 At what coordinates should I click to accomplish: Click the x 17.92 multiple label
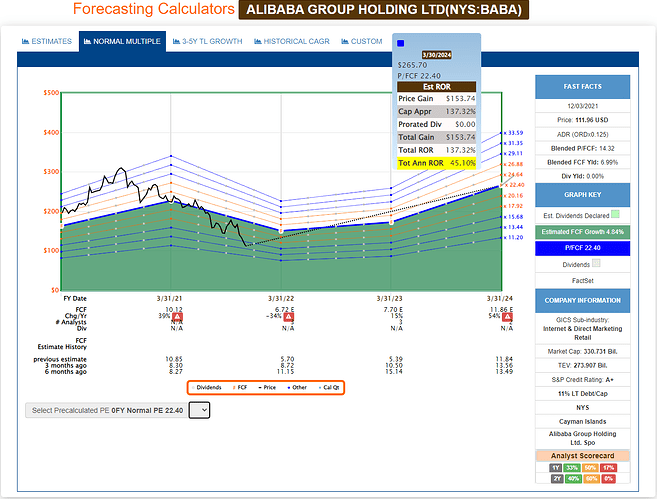coord(513,206)
